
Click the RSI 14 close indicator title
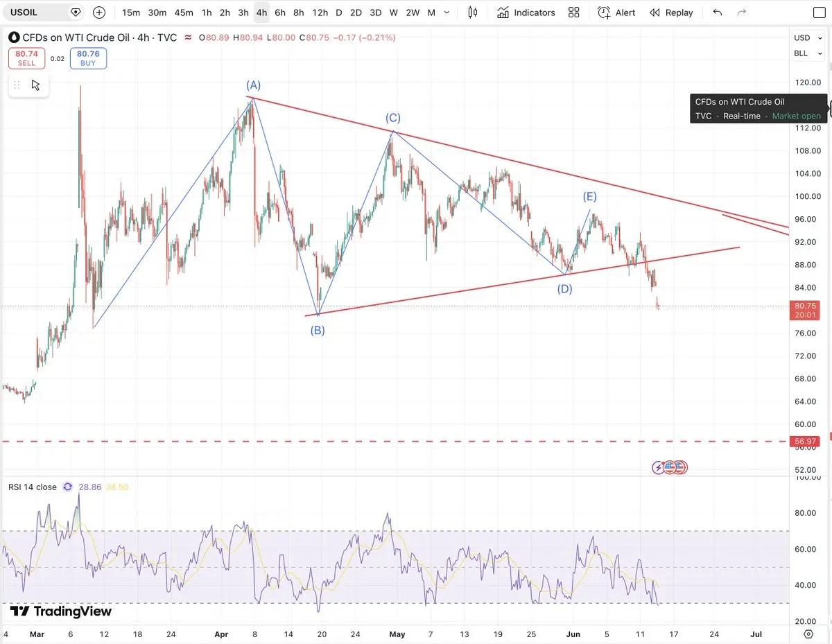click(33, 487)
